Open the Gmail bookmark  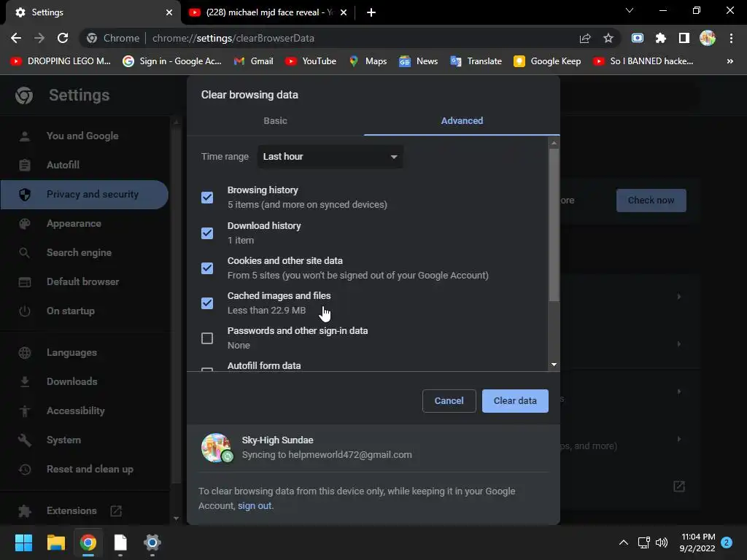[x=253, y=61]
